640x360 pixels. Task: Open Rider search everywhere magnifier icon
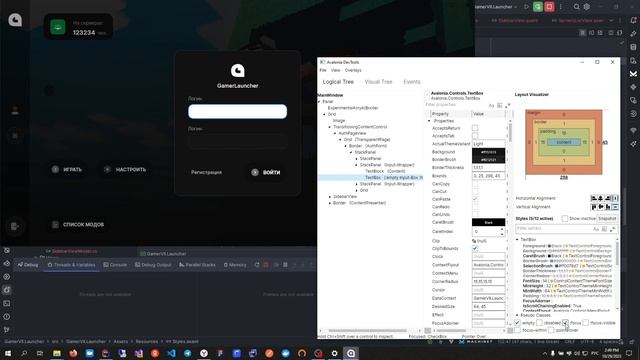[x=576, y=7]
